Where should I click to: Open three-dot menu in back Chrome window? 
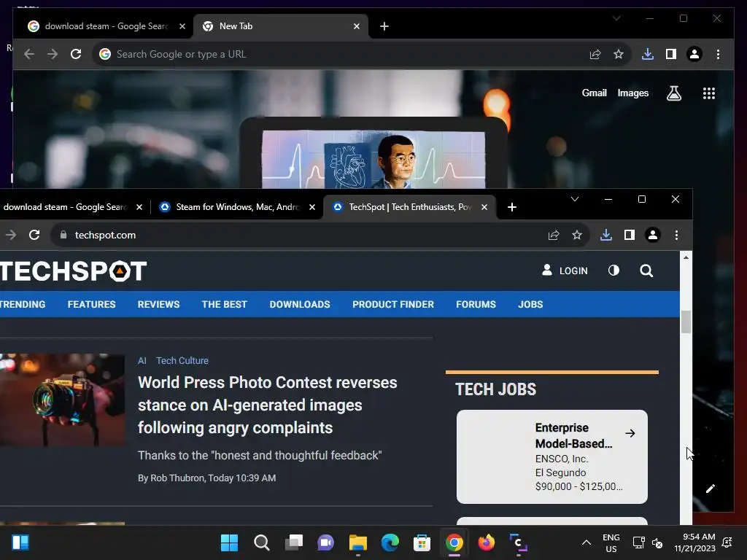point(718,54)
